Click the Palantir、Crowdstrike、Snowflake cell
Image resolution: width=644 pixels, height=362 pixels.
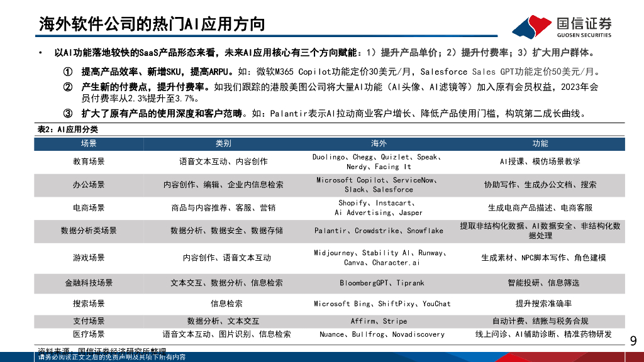coord(379,231)
